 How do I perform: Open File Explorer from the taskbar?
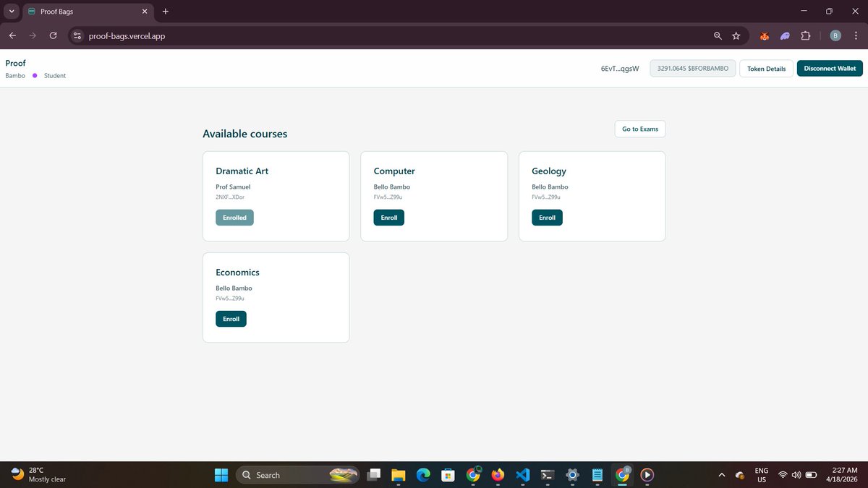[x=399, y=475]
